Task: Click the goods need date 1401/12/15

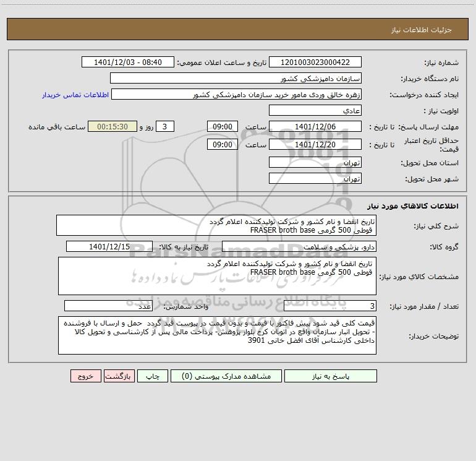Action: point(109,246)
